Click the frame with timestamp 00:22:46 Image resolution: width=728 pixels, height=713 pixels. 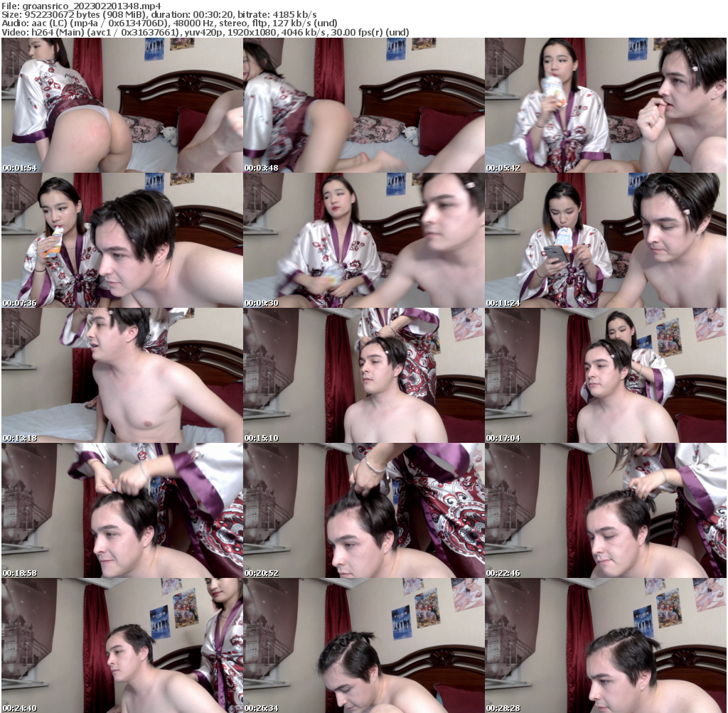pyautogui.click(x=605, y=510)
